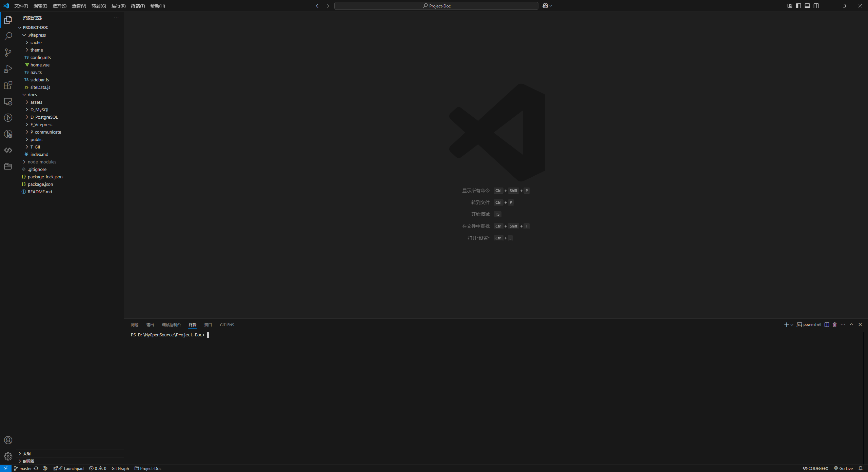Screen dimensions: 868x472
Task: Collapse the PROJECT-DOC root folder
Action: [70, 27]
